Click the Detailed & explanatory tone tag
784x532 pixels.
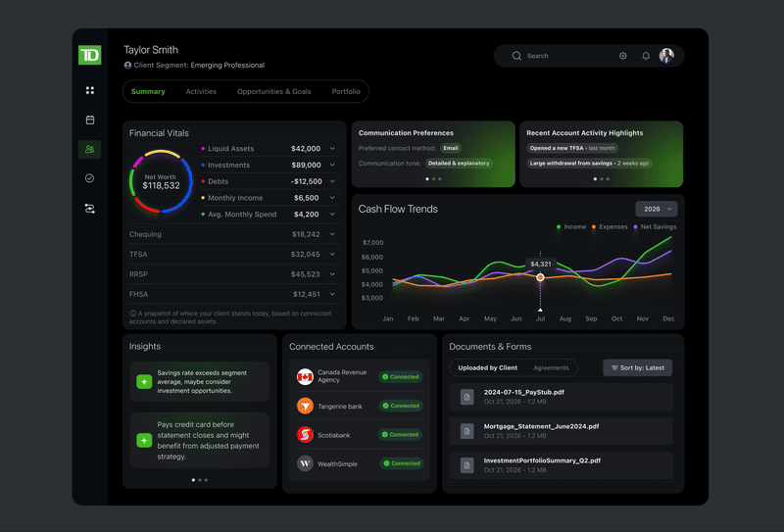tap(459, 163)
